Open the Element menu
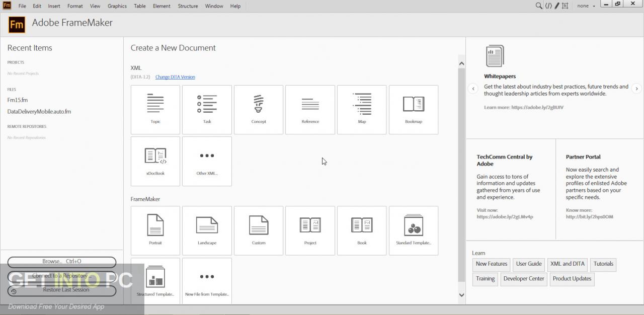Image resolution: width=644 pixels, height=315 pixels. 162,6
